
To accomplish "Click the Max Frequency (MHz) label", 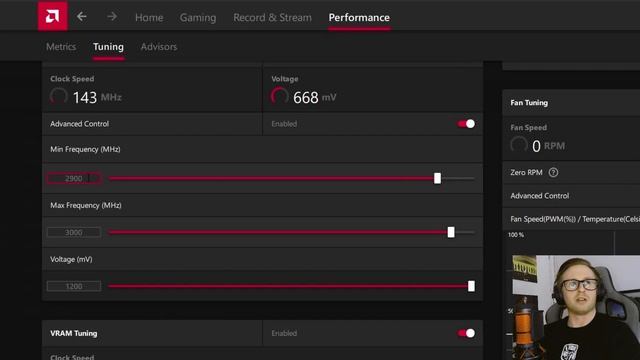I will click(x=86, y=205).
